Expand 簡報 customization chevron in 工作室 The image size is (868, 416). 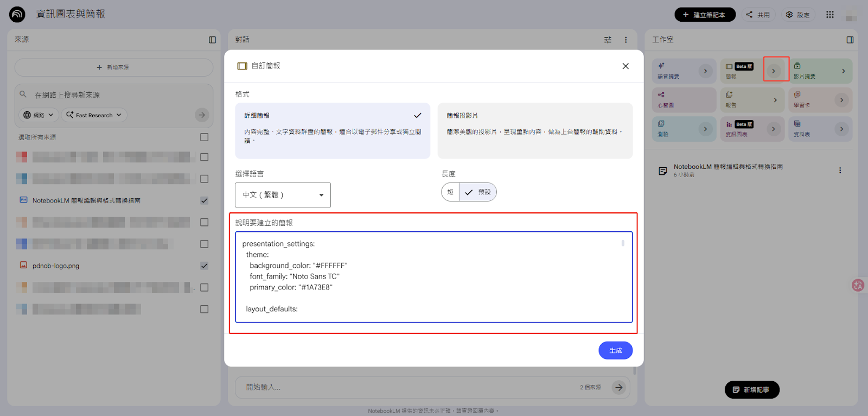pos(774,71)
